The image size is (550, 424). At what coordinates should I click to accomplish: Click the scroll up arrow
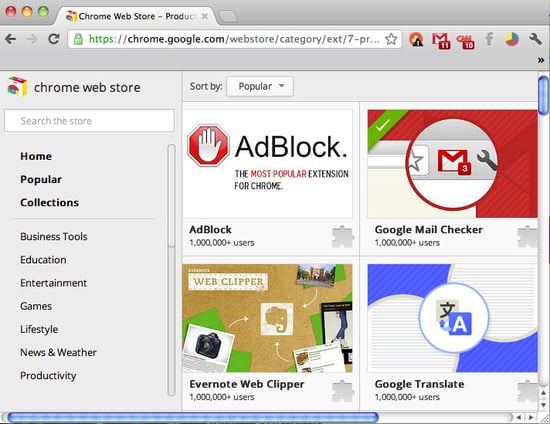point(543,393)
